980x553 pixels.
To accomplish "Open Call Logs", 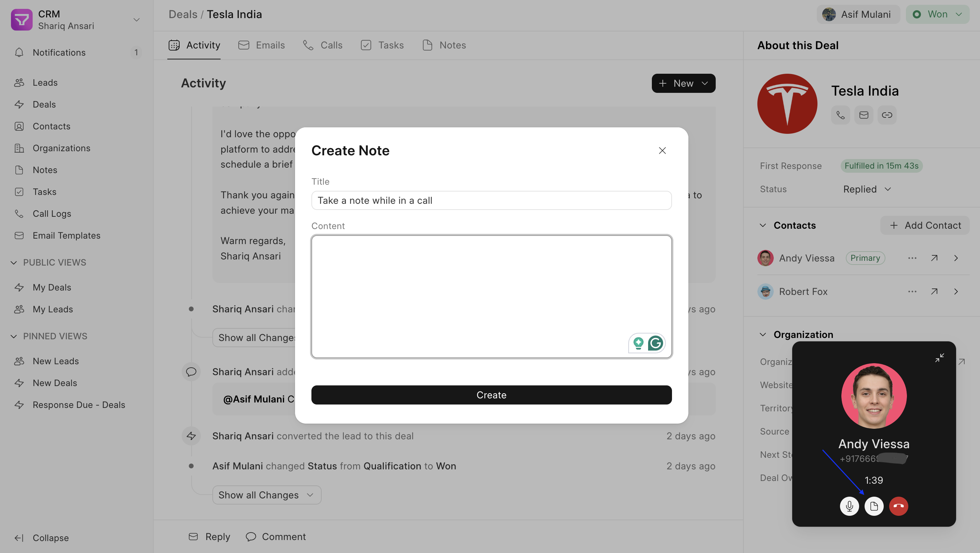I will coord(77,214).
